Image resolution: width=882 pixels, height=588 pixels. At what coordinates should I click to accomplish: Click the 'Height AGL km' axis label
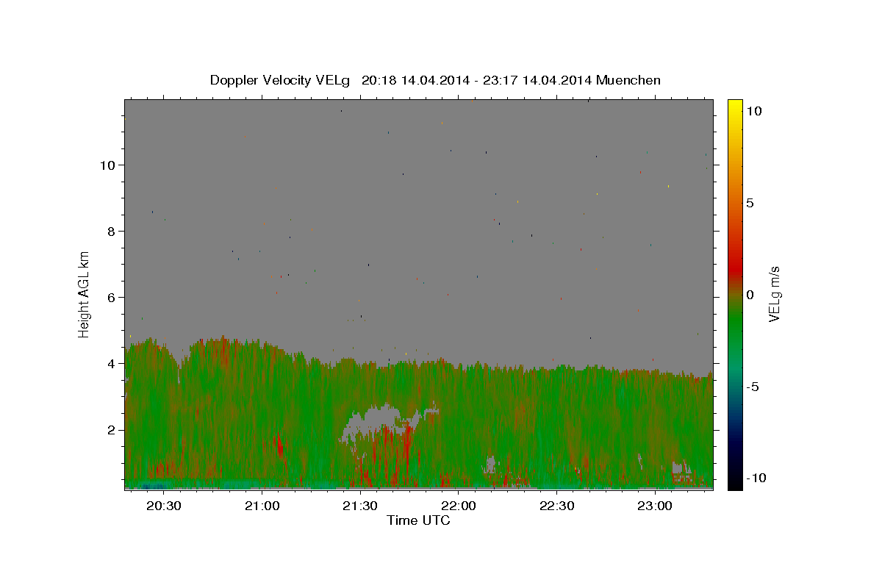coord(85,293)
